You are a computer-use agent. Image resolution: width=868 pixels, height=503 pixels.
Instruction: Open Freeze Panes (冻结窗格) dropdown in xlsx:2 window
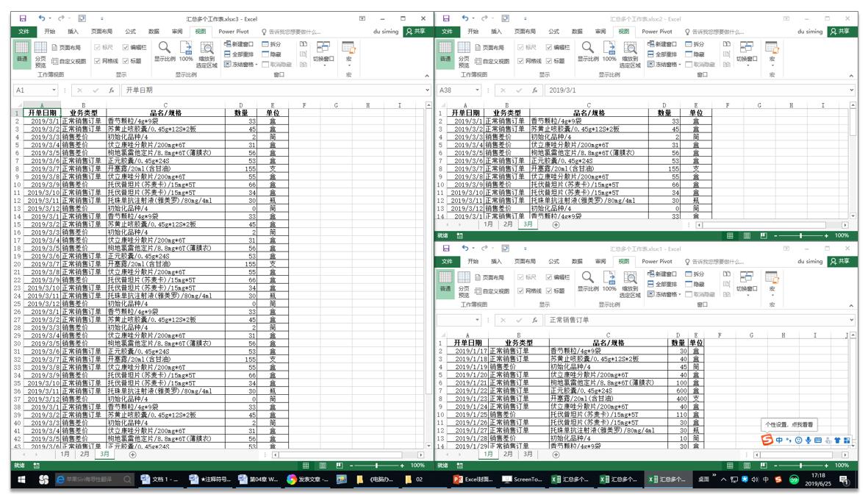[664, 64]
